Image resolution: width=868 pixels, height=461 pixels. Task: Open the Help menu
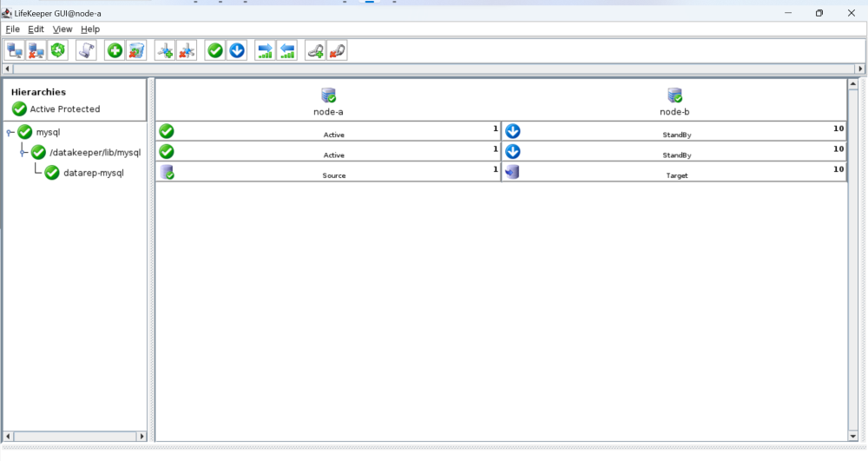click(90, 30)
